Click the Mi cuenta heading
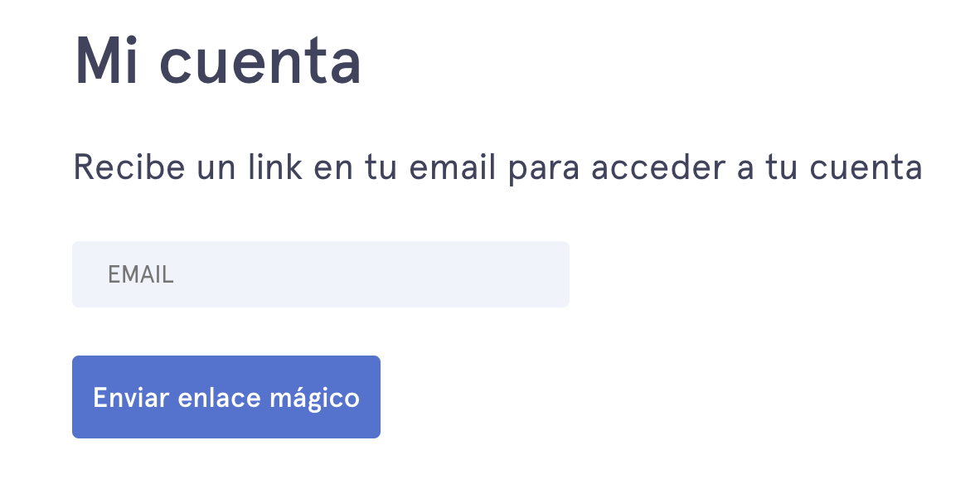This screenshot has height=484, width=980. (218, 62)
